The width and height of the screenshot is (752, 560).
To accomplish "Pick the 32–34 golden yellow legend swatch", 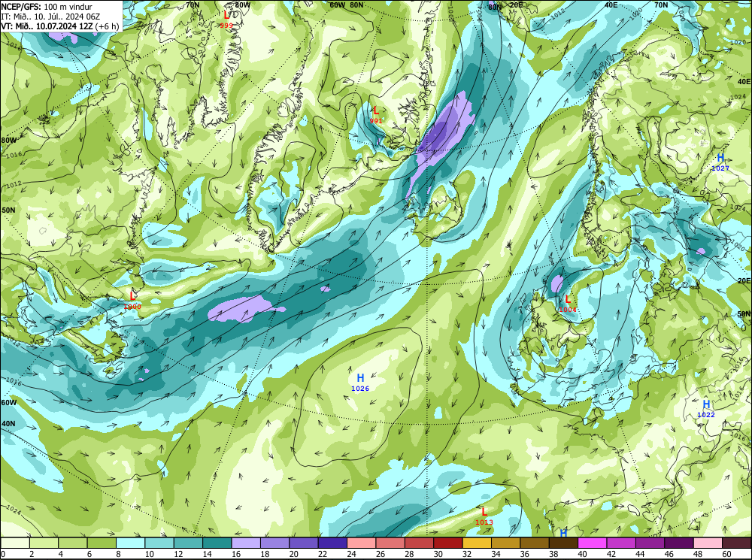I will tap(477, 543).
